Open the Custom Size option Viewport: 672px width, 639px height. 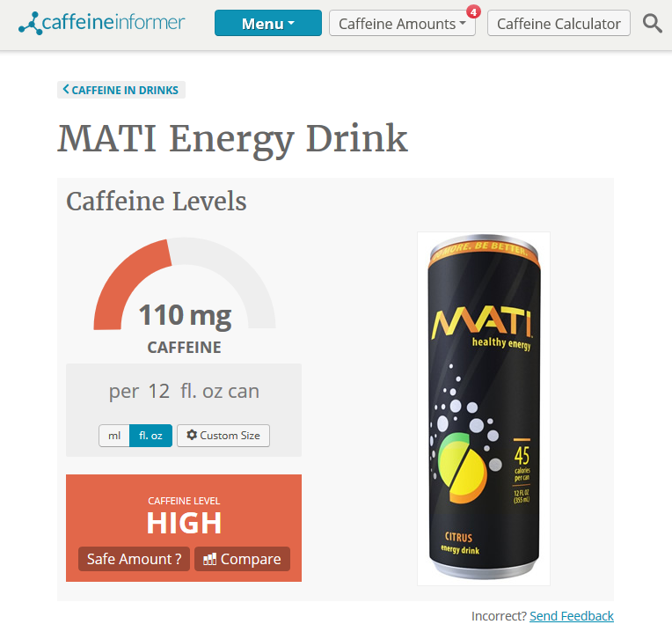223,436
